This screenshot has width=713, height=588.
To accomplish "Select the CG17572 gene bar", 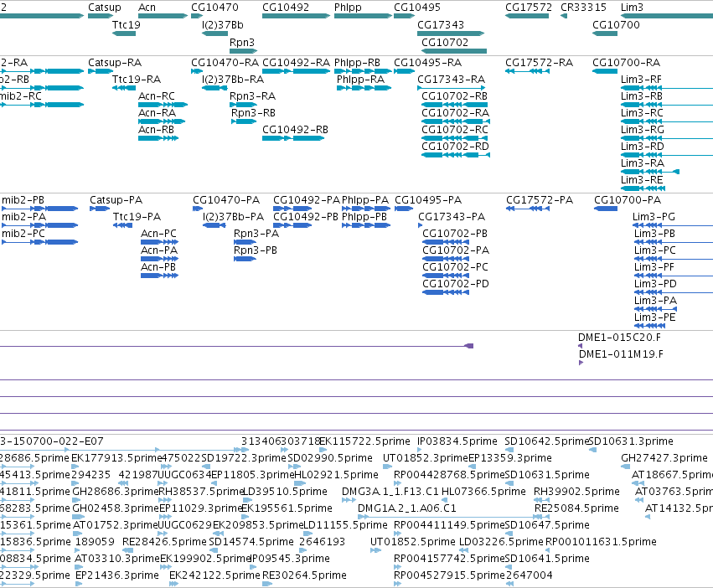I will [527, 16].
